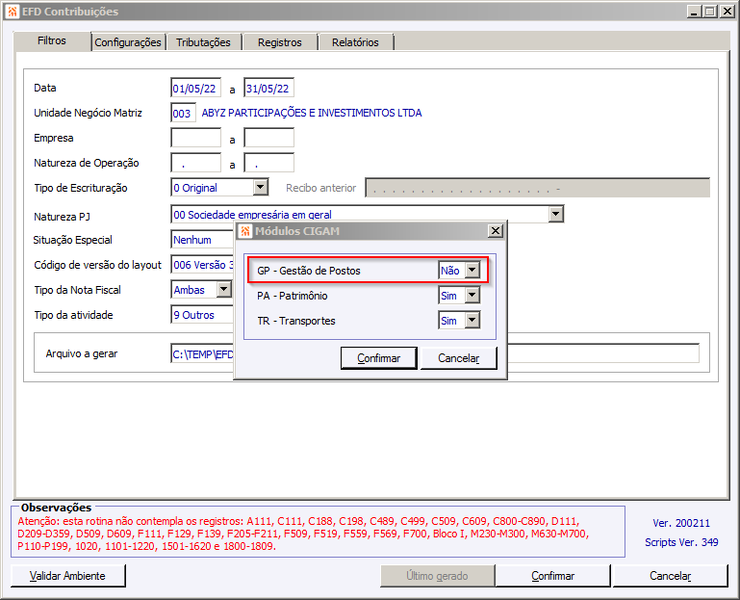
Task: Open the Registros tab
Action: click(x=279, y=42)
